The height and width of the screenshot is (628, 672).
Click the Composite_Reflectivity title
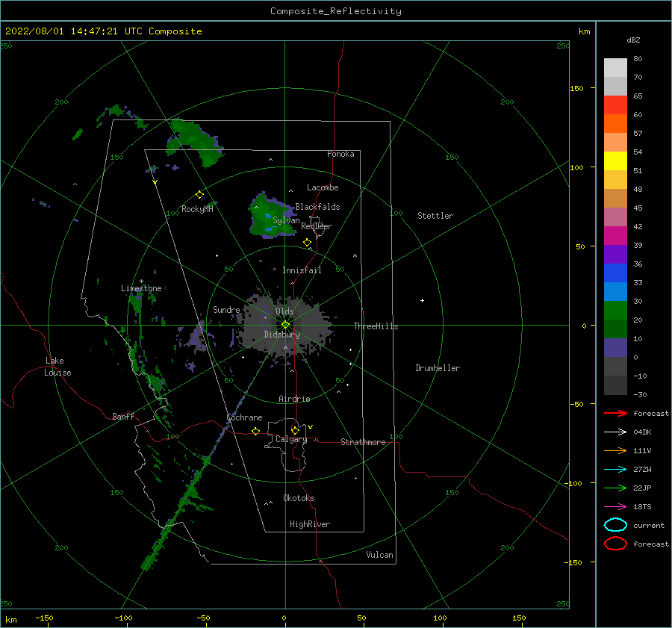tap(336, 11)
